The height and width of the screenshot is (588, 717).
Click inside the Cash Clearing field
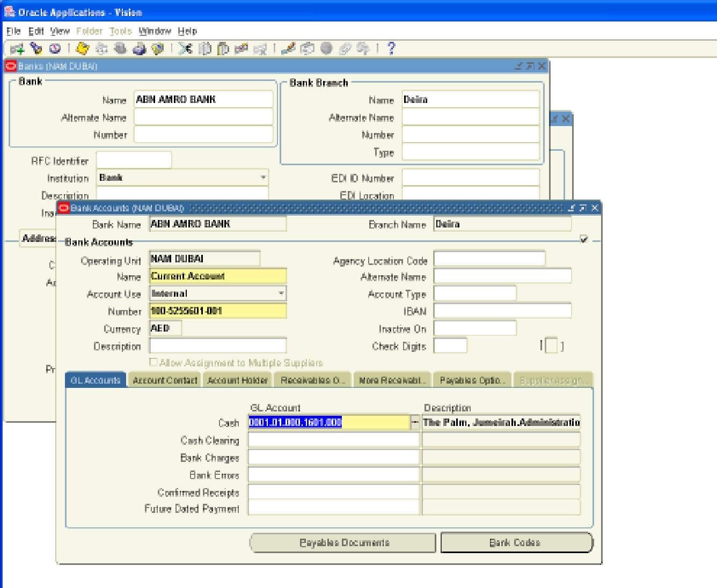[x=333, y=440]
